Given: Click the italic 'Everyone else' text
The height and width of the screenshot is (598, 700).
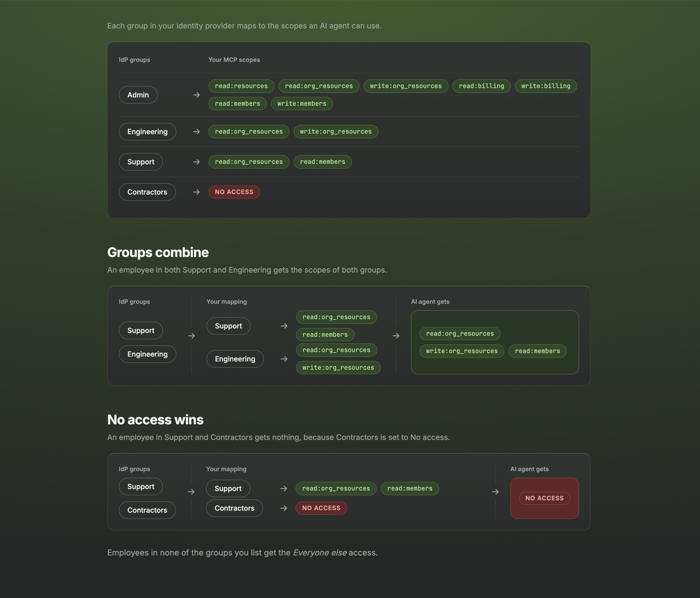Looking at the screenshot, I should click(320, 553).
